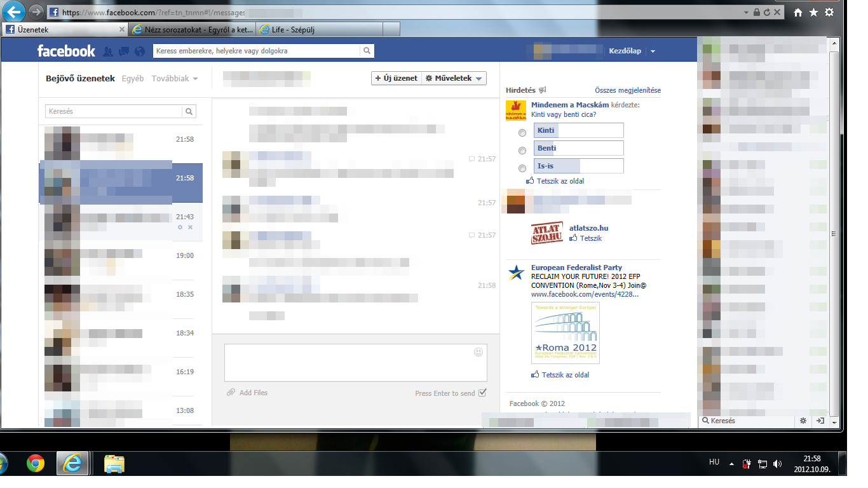This screenshot has width=868, height=488.
Task: Archive 21:43 conversation with x icon
Action: [190, 227]
